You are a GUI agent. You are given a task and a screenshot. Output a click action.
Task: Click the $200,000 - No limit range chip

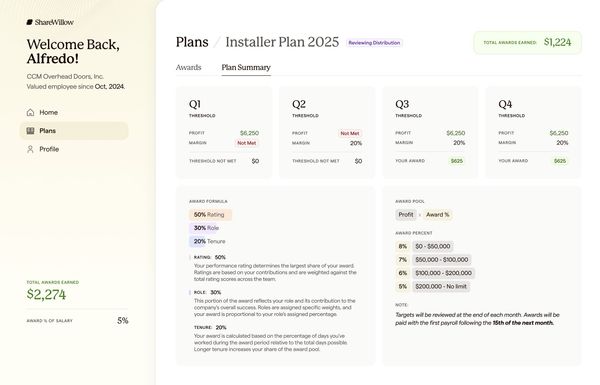(x=441, y=287)
